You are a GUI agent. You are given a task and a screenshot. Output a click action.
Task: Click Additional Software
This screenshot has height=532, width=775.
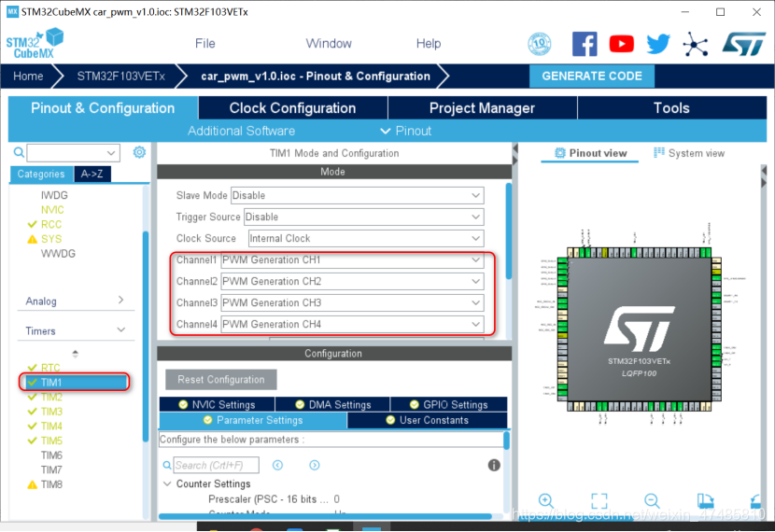[241, 131]
